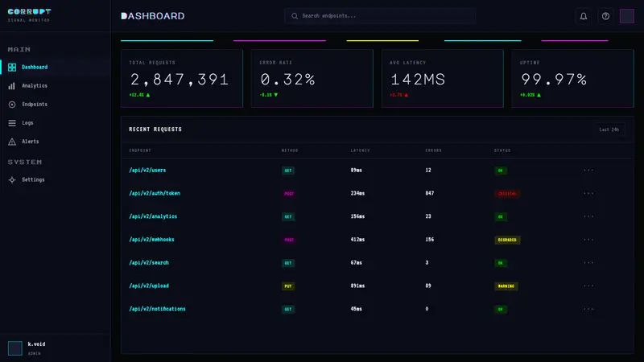
Task: Open row menu for /api/v2/webhooks
Action: (x=588, y=240)
